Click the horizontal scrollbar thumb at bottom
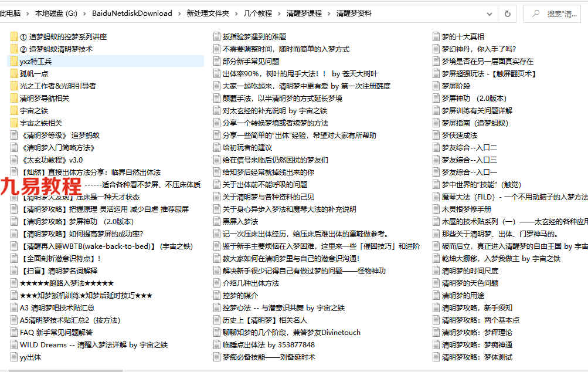This screenshot has width=588, height=372. click(66, 370)
